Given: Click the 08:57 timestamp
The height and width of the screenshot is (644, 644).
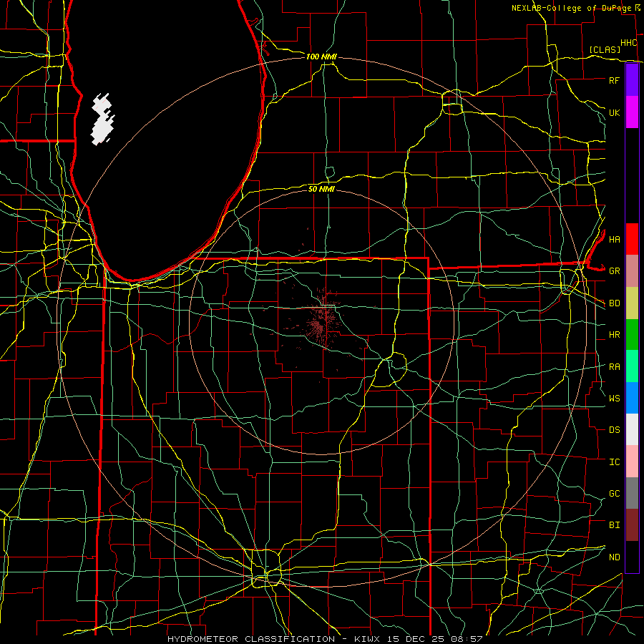Looking at the screenshot, I should [x=466, y=639].
